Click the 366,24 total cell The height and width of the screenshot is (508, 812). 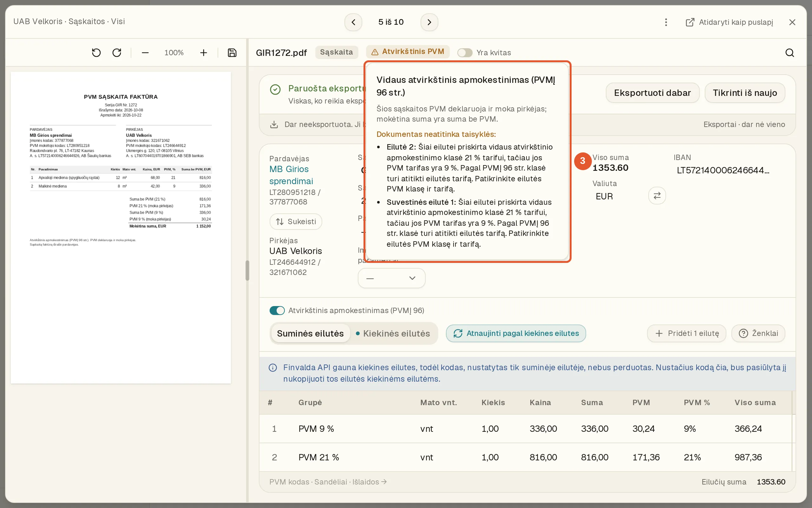point(748,429)
